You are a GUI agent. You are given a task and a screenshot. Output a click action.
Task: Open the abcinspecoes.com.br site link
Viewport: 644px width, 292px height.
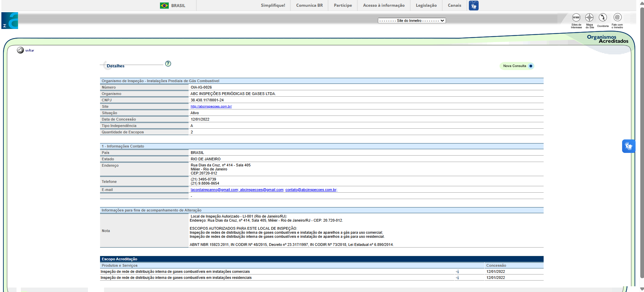211,106
